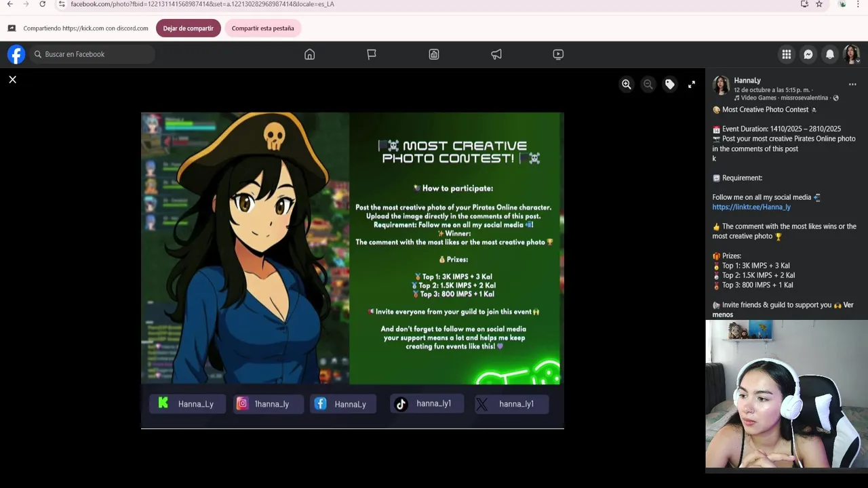The width and height of the screenshot is (868, 488).
Task: Open Messenger chats
Action: click(x=808, y=54)
